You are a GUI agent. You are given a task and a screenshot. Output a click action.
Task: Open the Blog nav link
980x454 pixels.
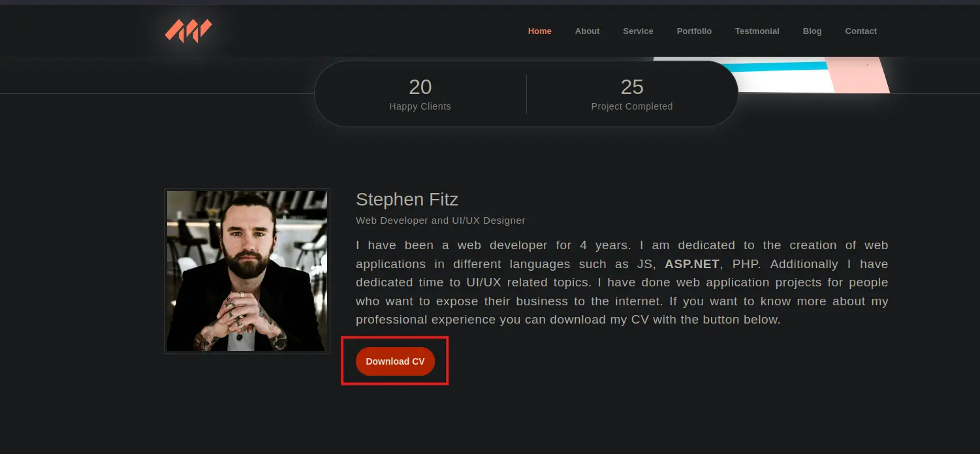(x=812, y=31)
